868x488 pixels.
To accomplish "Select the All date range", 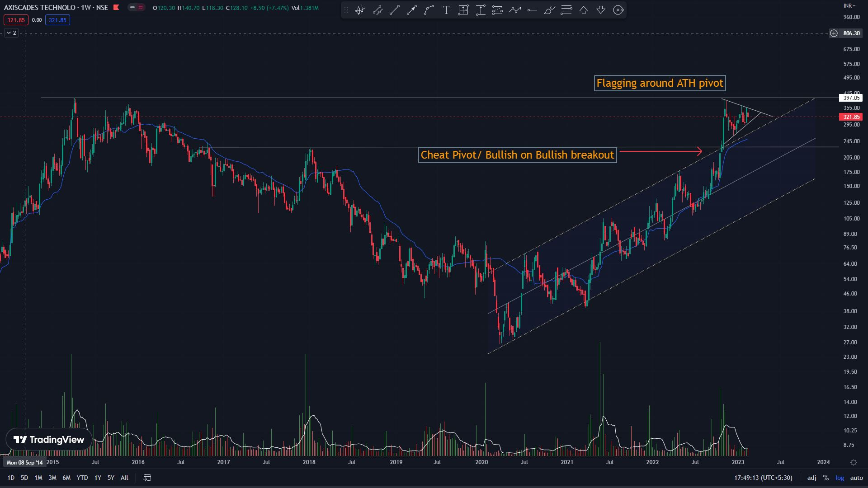I will [x=124, y=478].
